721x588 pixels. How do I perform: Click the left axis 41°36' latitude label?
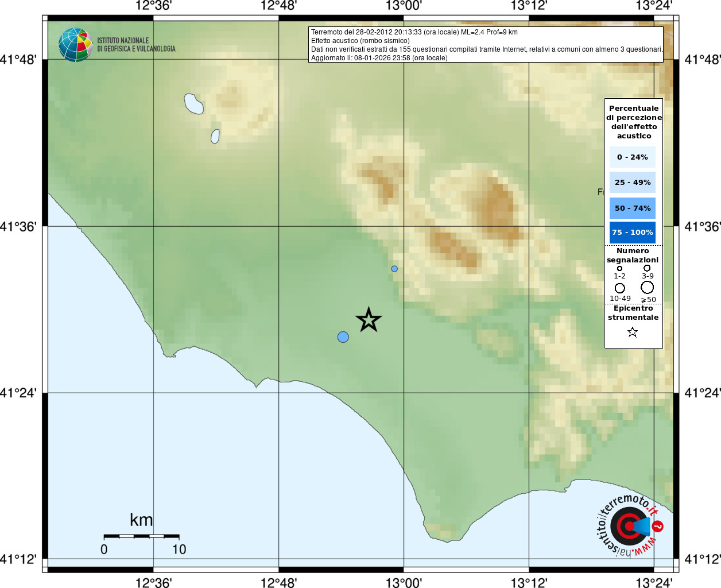18,226
